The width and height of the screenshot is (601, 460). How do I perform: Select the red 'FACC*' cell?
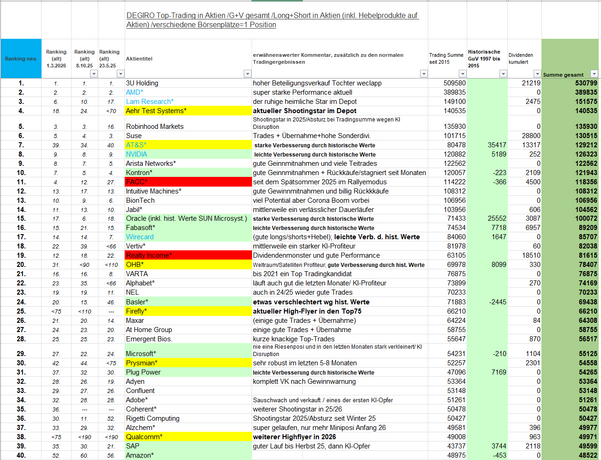[188, 182]
